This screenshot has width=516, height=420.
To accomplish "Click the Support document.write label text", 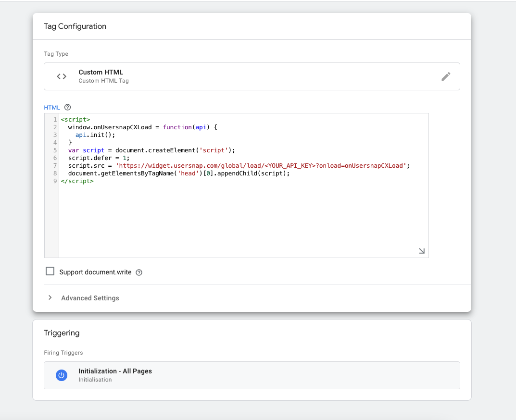I will [x=95, y=272].
